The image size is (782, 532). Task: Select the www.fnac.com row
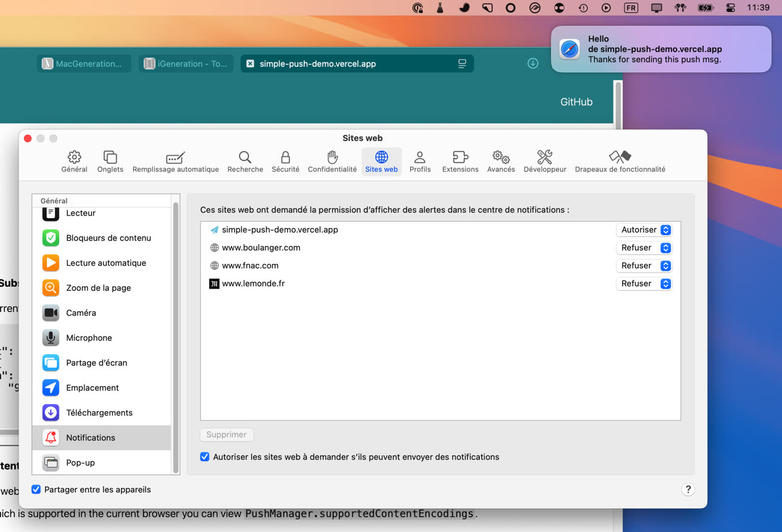point(440,266)
